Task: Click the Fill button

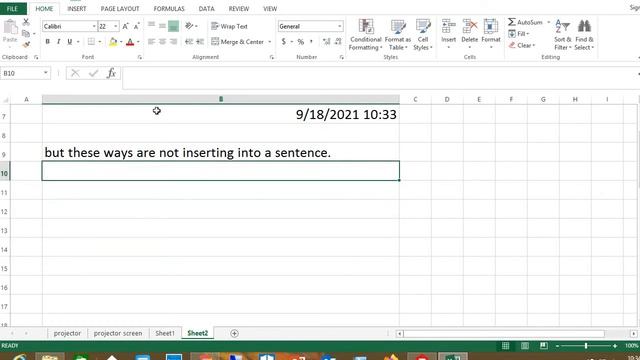Action: pos(518,33)
